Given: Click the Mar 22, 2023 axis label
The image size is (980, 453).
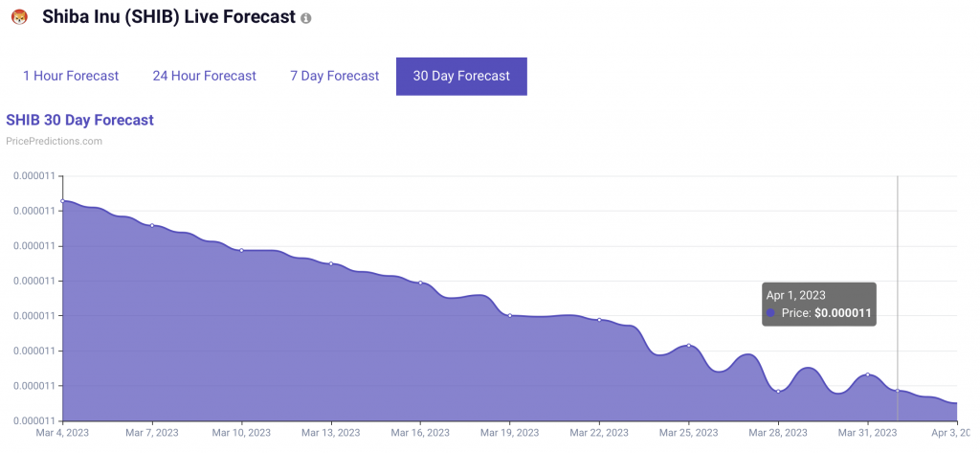Looking at the screenshot, I should click(599, 433).
